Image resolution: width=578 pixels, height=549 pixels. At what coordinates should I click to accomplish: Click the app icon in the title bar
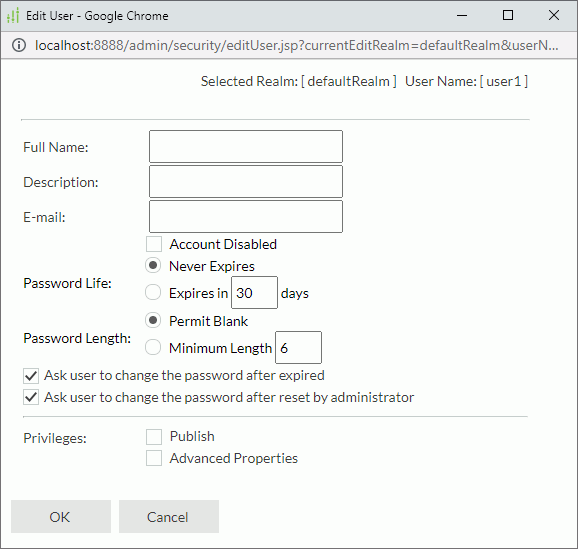13,16
